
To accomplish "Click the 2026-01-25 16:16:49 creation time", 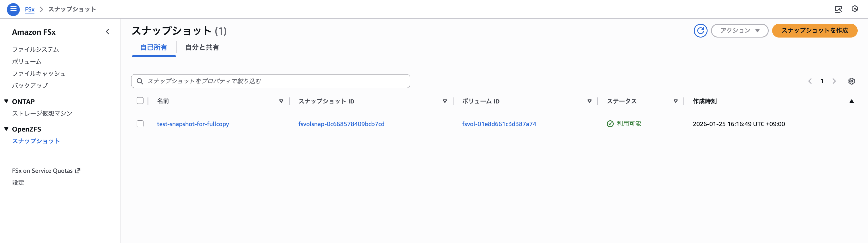I will [739, 124].
